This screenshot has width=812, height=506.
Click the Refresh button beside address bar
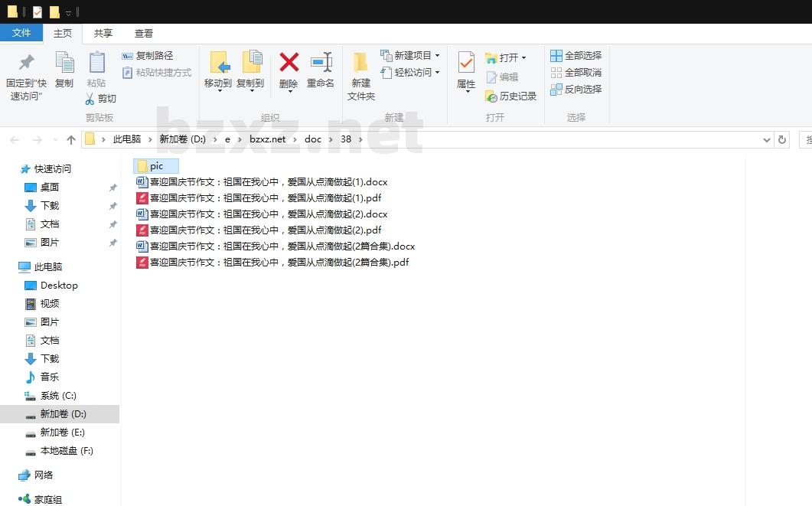click(x=781, y=140)
